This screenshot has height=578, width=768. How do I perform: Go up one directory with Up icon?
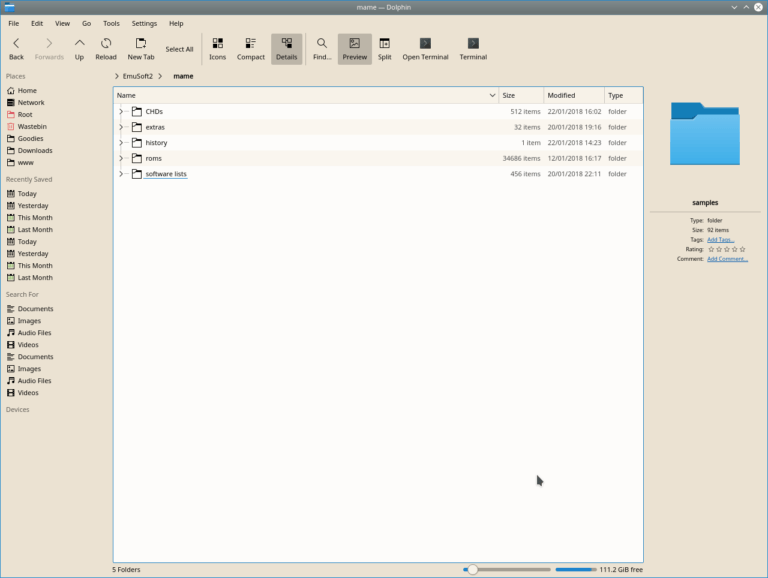(x=79, y=48)
